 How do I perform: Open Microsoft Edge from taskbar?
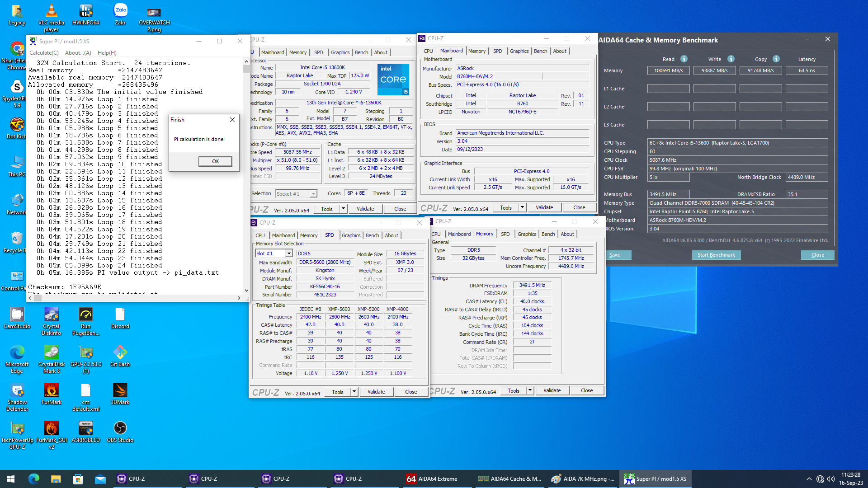[34, 479]
